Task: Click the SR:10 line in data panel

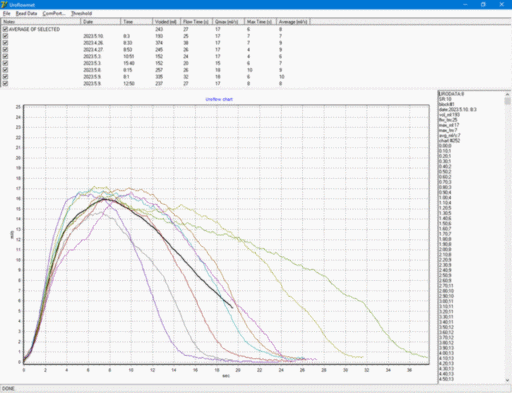Action: click(x=445, y=99)
